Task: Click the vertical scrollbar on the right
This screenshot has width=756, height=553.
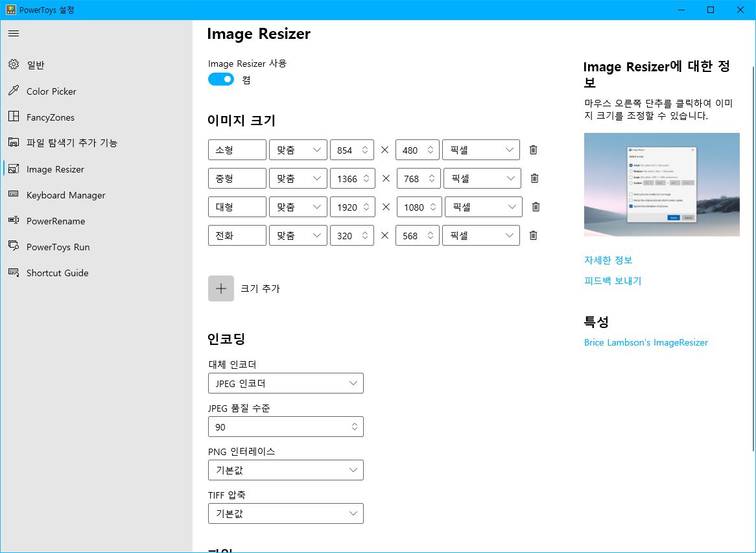Action: pos(753,259)
